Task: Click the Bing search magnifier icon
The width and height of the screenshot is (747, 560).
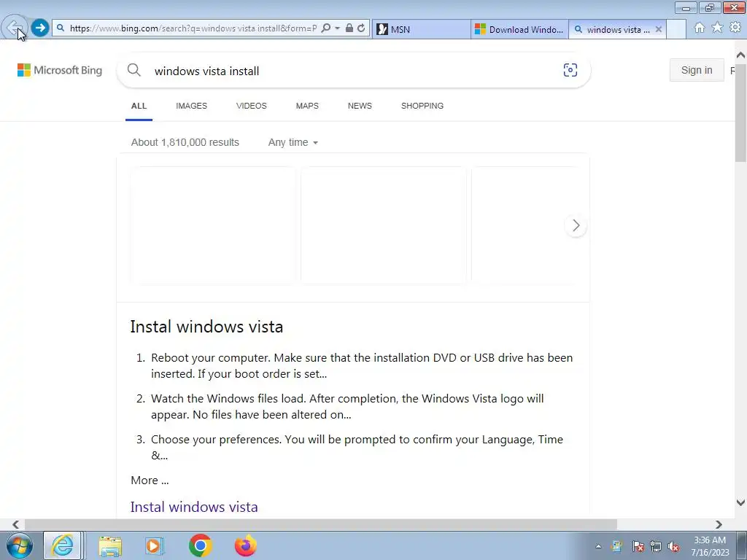Action: 134,70
